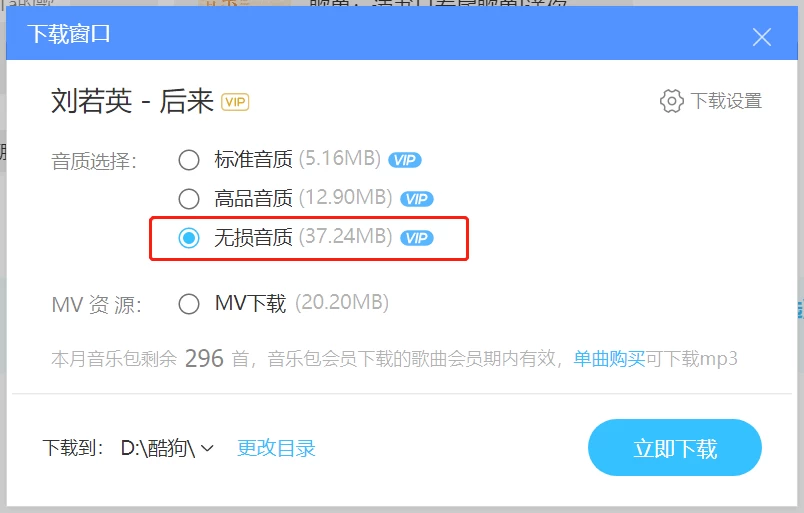This screenshot has width=804, height=513.
Task: Expand the download path chevron arrow
Action: (x=207, y=448)
